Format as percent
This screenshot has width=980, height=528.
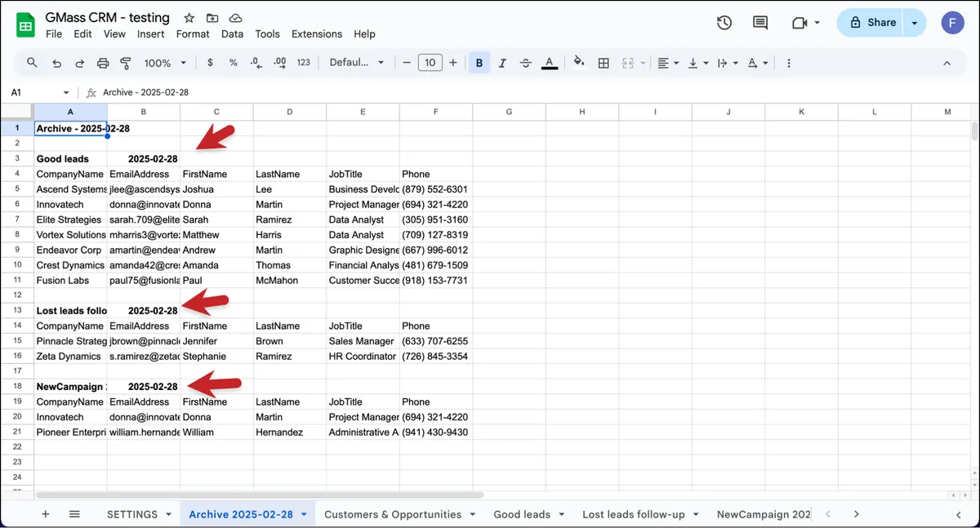(x=234, y=63)
